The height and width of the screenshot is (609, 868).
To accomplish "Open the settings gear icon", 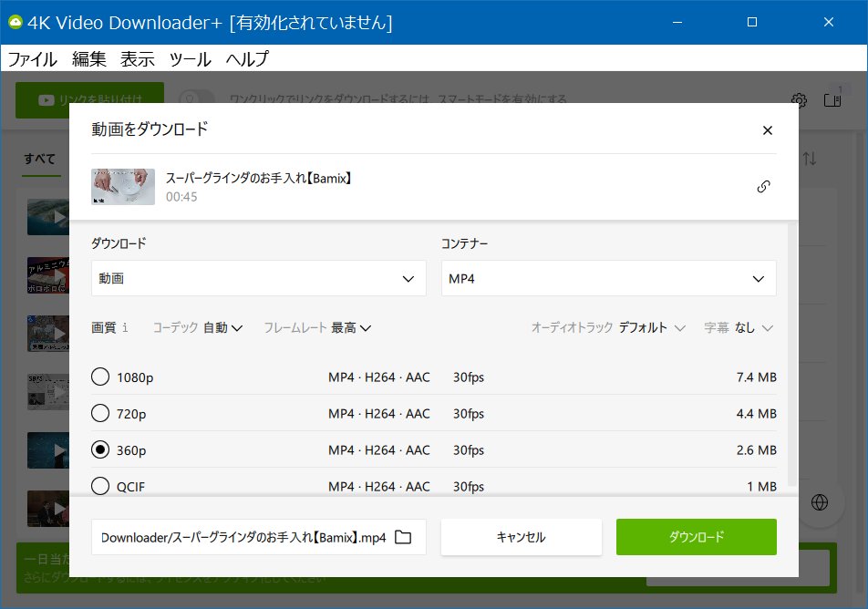I will [799, 101].
